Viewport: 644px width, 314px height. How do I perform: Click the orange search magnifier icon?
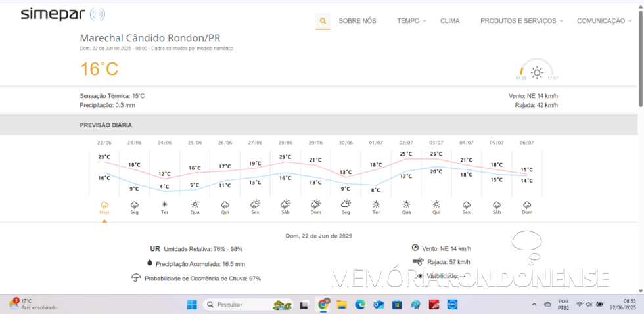[x=323, y=21]
